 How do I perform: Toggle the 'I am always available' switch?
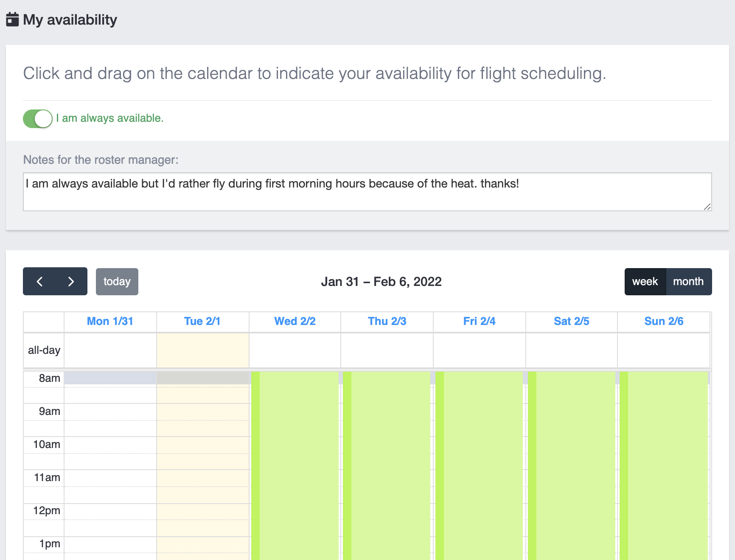click(x=38, y=119)
